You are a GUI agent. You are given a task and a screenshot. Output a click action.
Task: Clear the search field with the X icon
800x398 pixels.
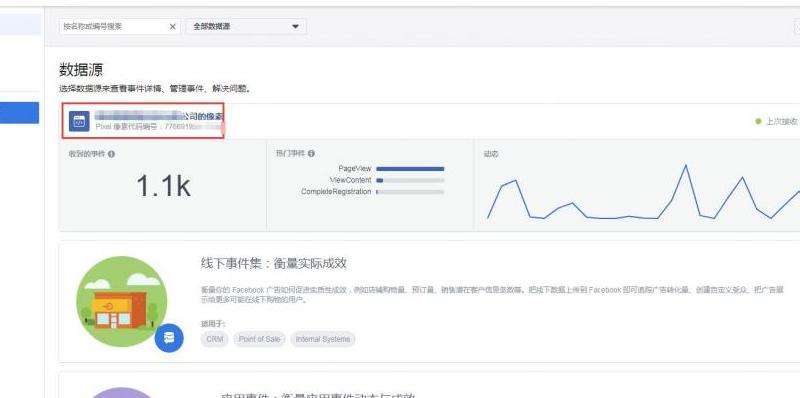[172, 27]
